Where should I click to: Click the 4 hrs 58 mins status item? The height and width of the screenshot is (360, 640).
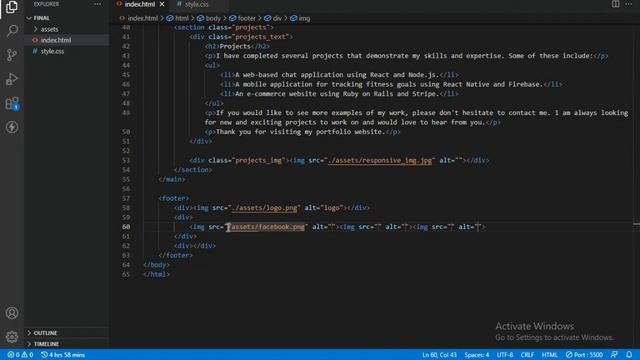(x=63, y=355)
